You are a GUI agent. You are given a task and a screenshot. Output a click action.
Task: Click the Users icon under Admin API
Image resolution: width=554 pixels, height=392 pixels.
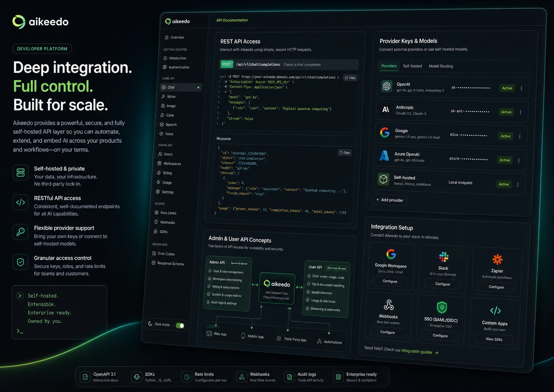point(160,154)
